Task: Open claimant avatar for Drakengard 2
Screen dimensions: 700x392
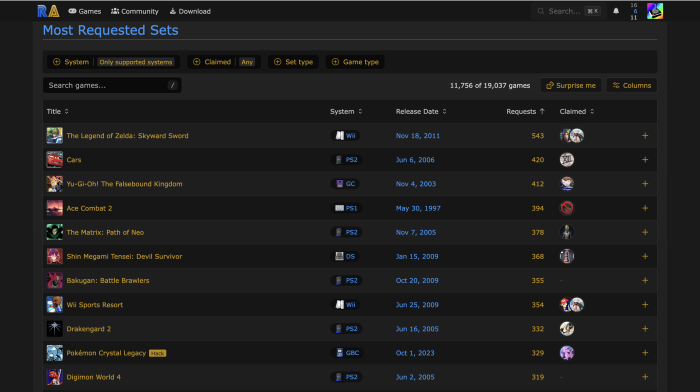Action: tap(567, 329)
